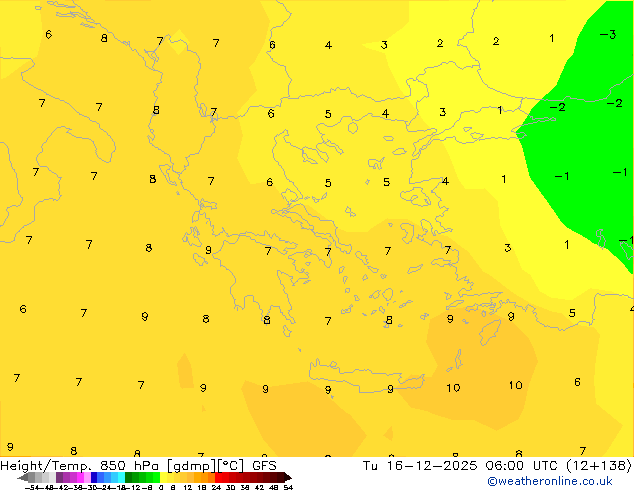Viewport: 634px width, 490px height.
Task: Click the '-54' legend scale label
Action: pos(32,487)
